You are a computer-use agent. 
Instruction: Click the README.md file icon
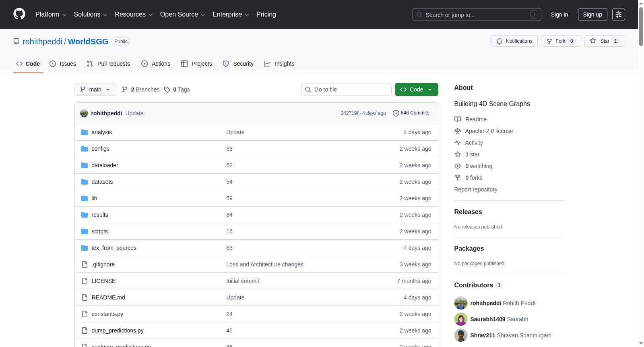[x=85, y=297]
